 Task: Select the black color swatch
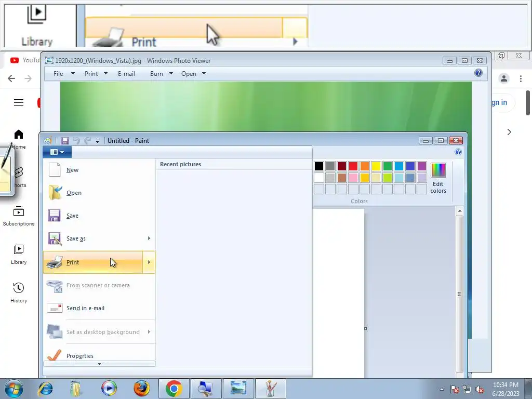click(x=319, y=166)
